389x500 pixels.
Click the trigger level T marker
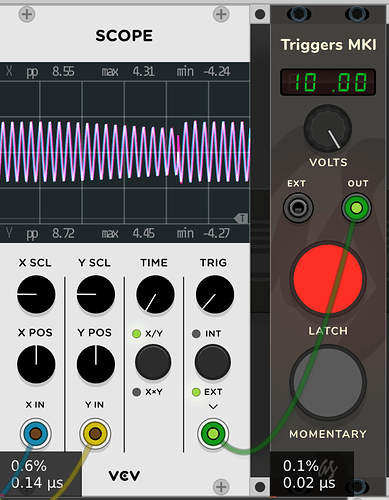[241, 218]
